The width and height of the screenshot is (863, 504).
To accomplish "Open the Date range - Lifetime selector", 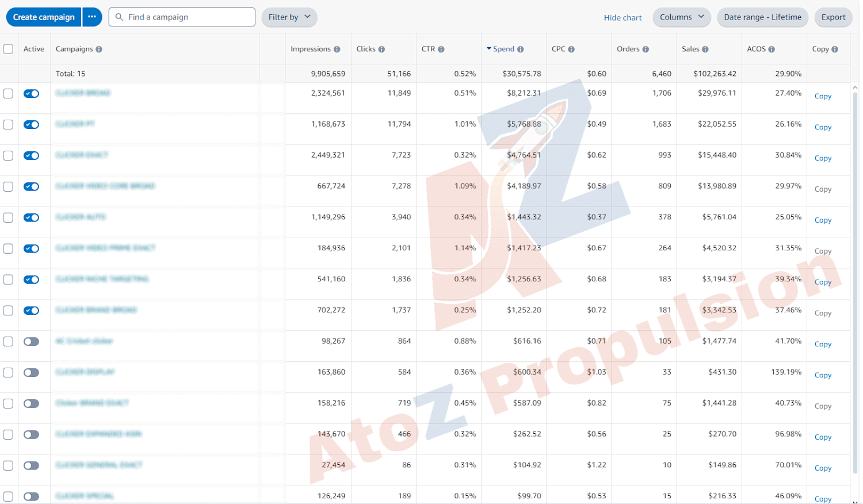I will point(763,17).
